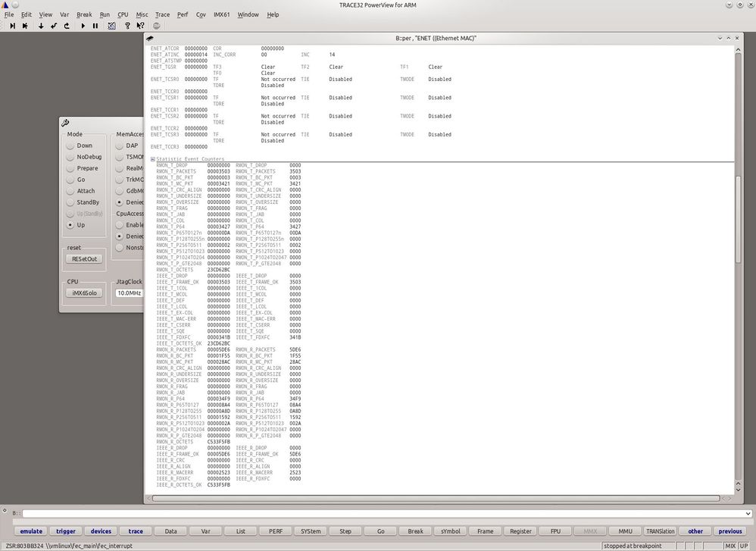Select the StandBy mode radio button
Viewport: 756px width, 551px height.
point(70,202)
